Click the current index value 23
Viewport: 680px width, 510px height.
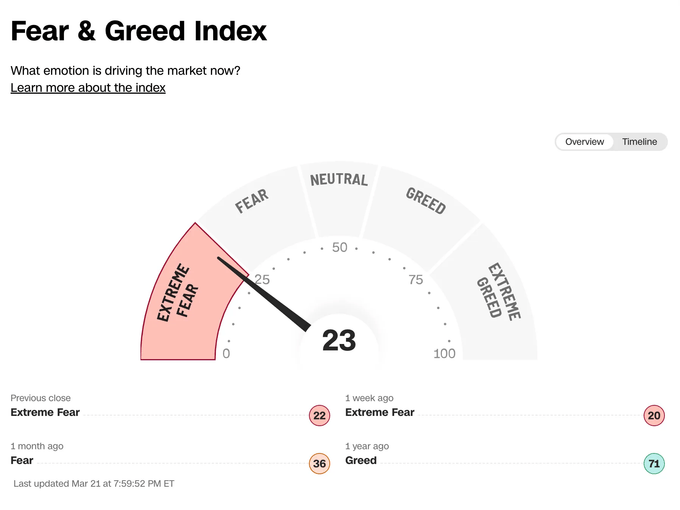click(x=339, y=340)
